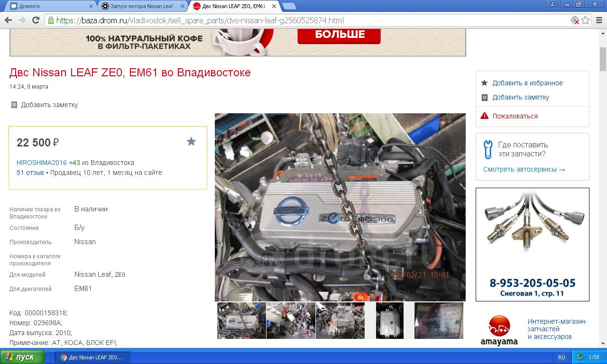This screenshot has height=364, width=607.
Task: Click the 1:58 system clock
Action: [594, 357]
